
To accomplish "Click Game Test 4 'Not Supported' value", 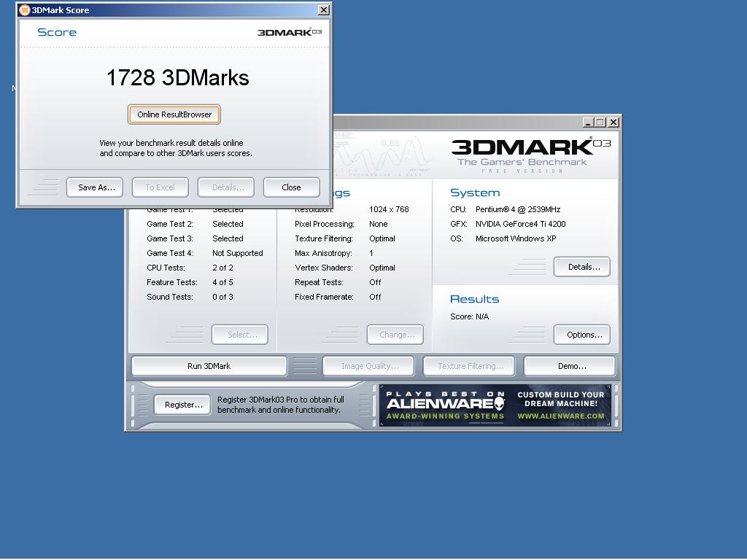I will [x=238, y=253].
